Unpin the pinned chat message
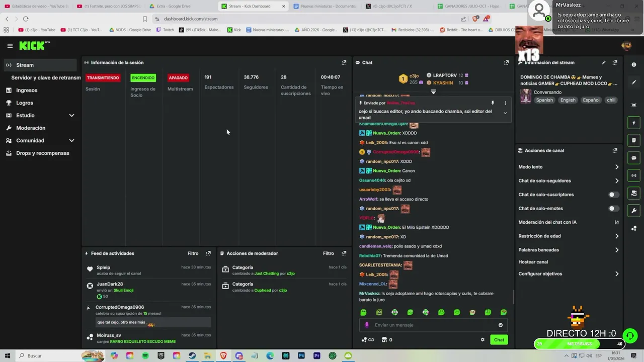Screen dimensions: 644x362 tap(493, 103)
